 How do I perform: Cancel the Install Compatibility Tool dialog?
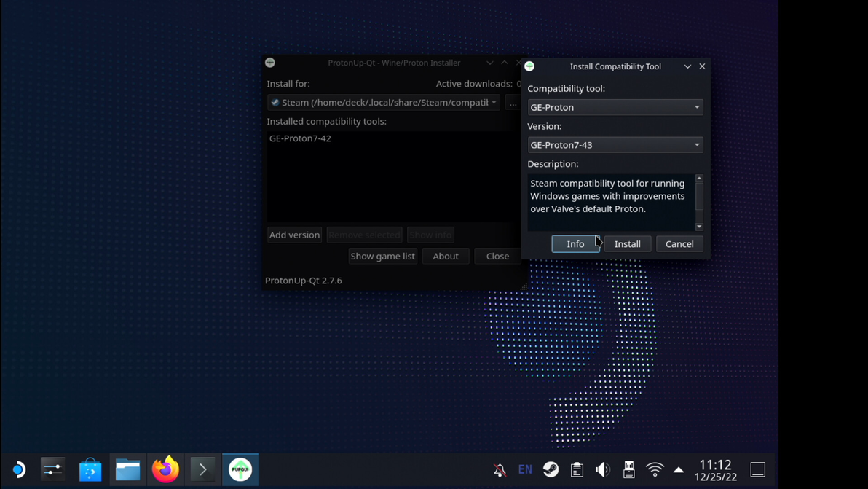[x=679, y=243]
